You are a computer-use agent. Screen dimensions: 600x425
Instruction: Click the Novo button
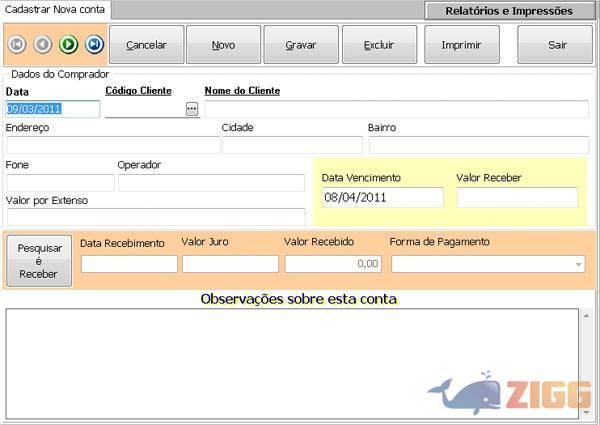pos(223,45)
